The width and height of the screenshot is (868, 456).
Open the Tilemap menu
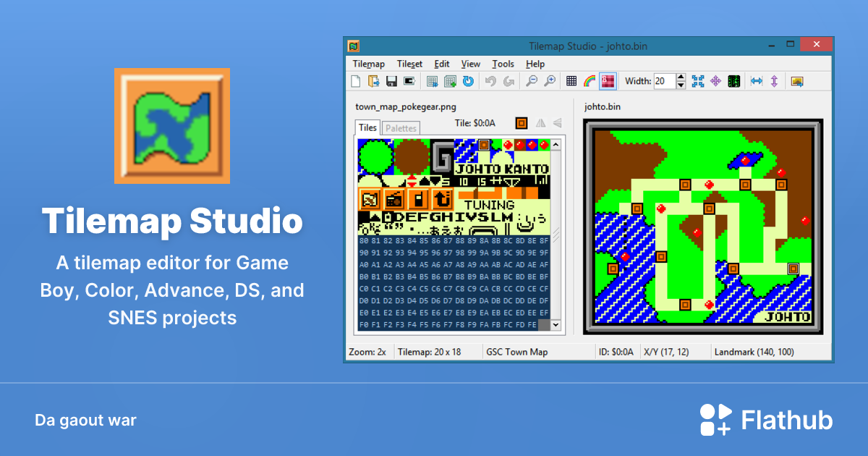point(369,64)
